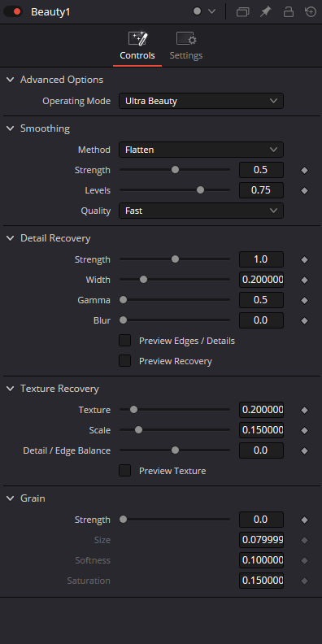
Task: Add keyframe for Detail Recovery Strength
Action: [304, 259]
